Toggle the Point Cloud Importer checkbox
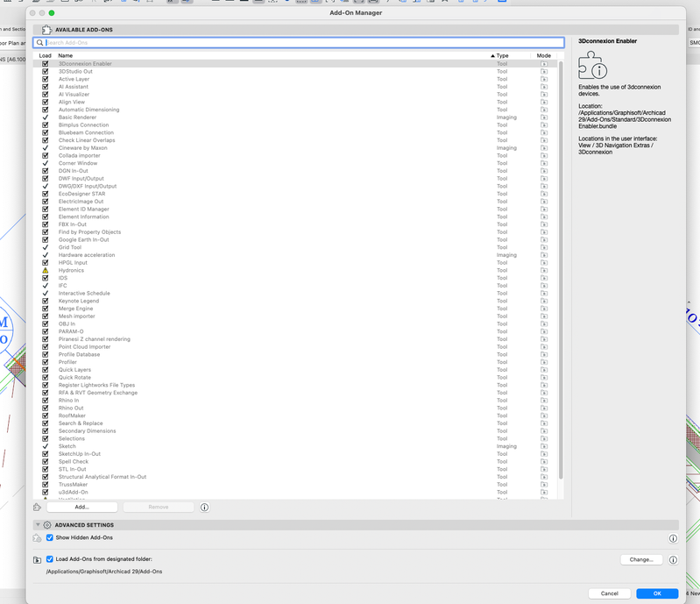Image resolution: width=700 pixels, height=604 pixels. (x=45, y=346)
